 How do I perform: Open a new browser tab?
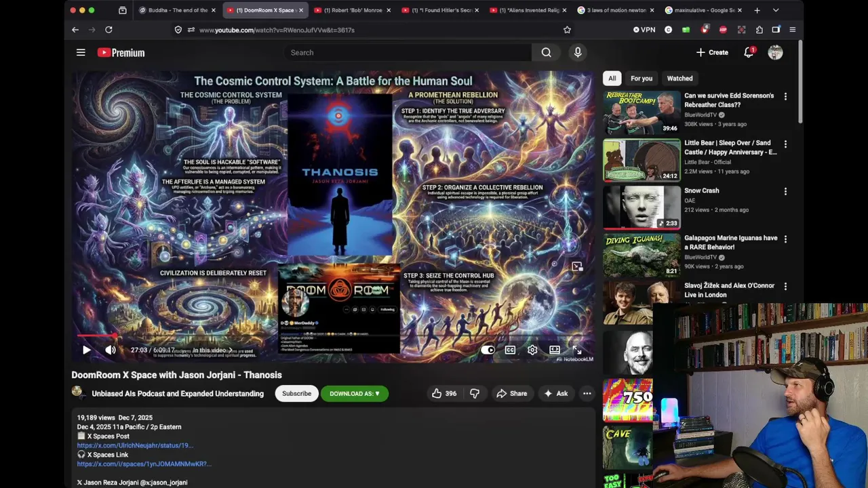(x=757, y=10)
